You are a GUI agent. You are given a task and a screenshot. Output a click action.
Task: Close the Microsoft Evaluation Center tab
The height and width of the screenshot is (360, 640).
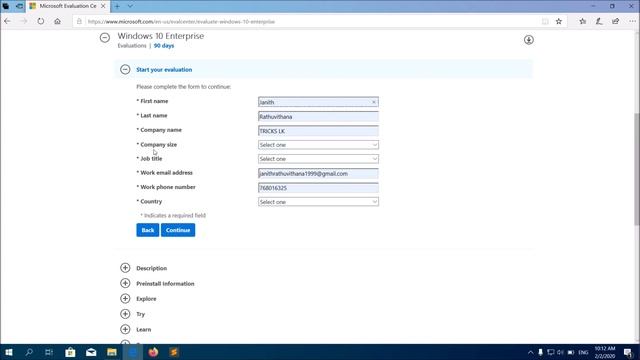click(x=103, y=6)
